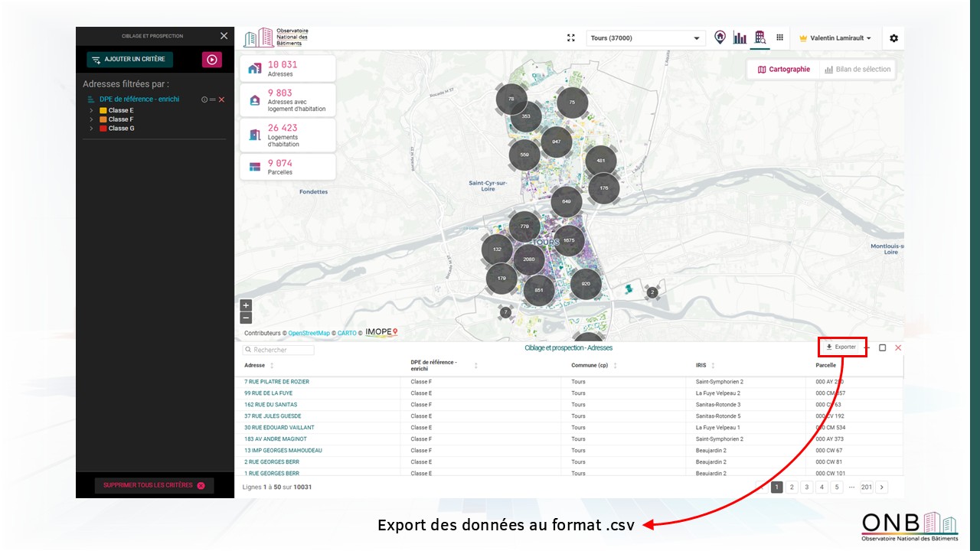Click the Classe F orange color swatch
The height and width of the screenshot is (551, 980).
tap(103, 119)
